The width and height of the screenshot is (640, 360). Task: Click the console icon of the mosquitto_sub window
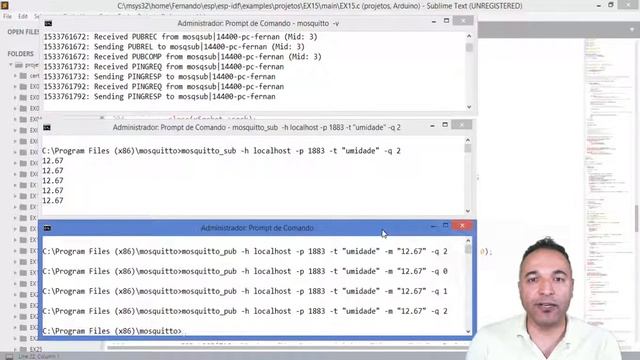pos(47,128)
